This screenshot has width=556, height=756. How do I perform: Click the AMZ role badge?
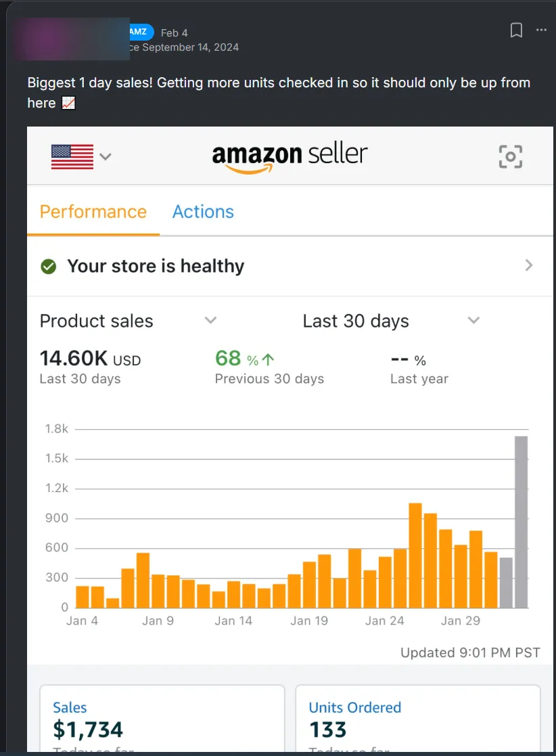click(141, 32)
